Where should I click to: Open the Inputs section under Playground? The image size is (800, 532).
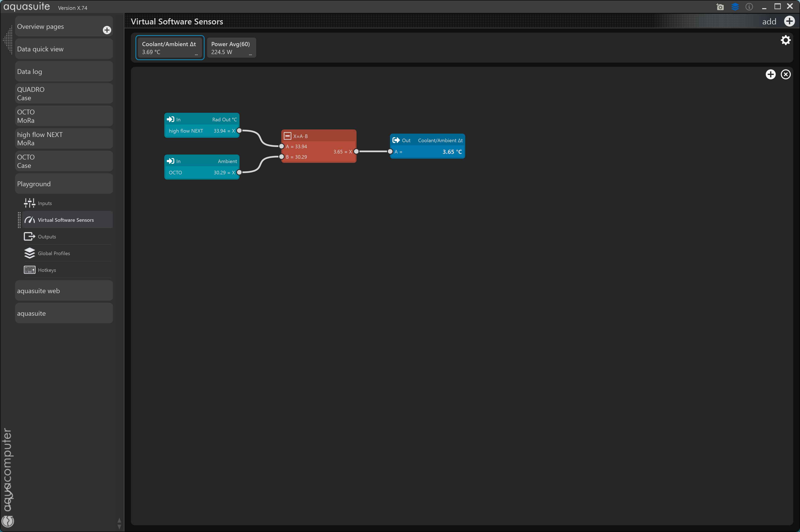pos(45,203)
